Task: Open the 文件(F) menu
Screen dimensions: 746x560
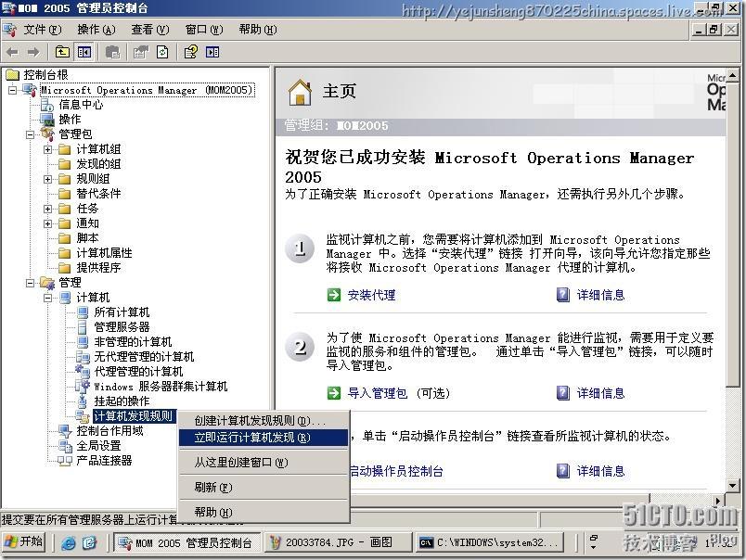Action: point(43,30)
